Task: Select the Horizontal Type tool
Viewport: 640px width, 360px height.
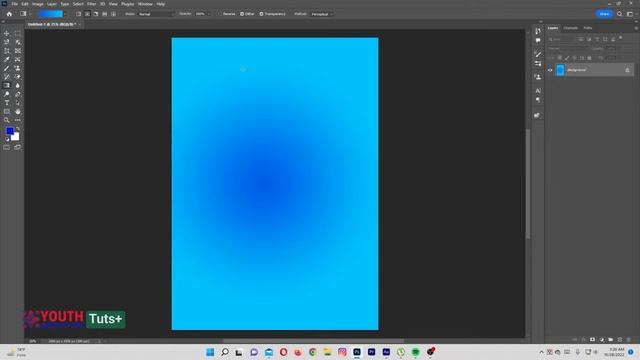Action: click(x=7, y=103)
